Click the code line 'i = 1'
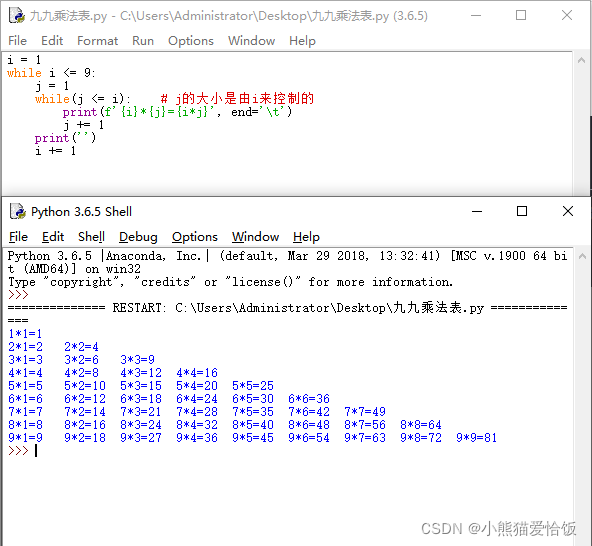Viewport: 592px width, 546px height. click(x=24, y=60)
